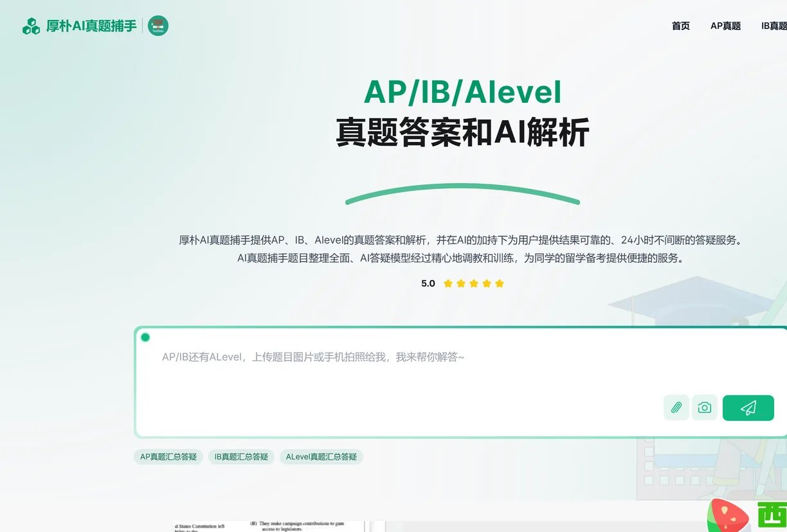The image size is (787, 532).
Task: Open the AP真题 menu item
Action: pos(725,26)
